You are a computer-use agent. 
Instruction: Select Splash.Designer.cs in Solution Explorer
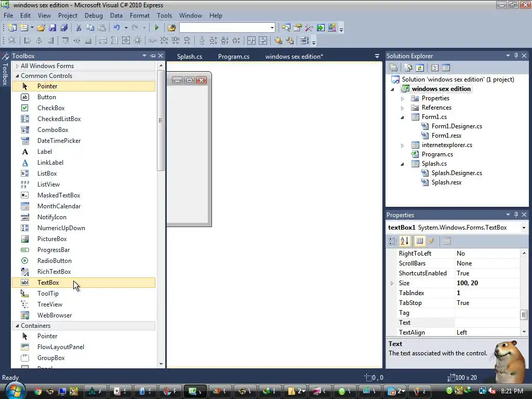click(x=457, y=173)
